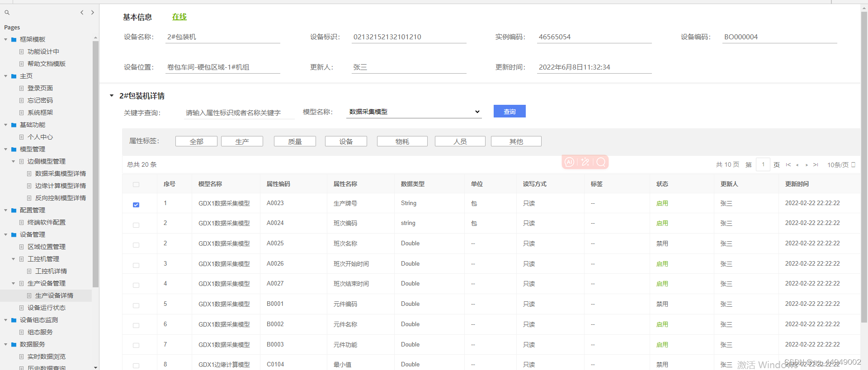Screen dimensions: 868x370
Task: Click the sidebar scroll-down arrow
Action: coord(95,367)
